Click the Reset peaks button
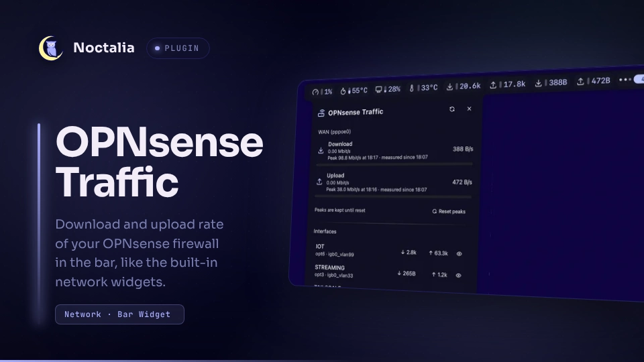 (449, 211)
